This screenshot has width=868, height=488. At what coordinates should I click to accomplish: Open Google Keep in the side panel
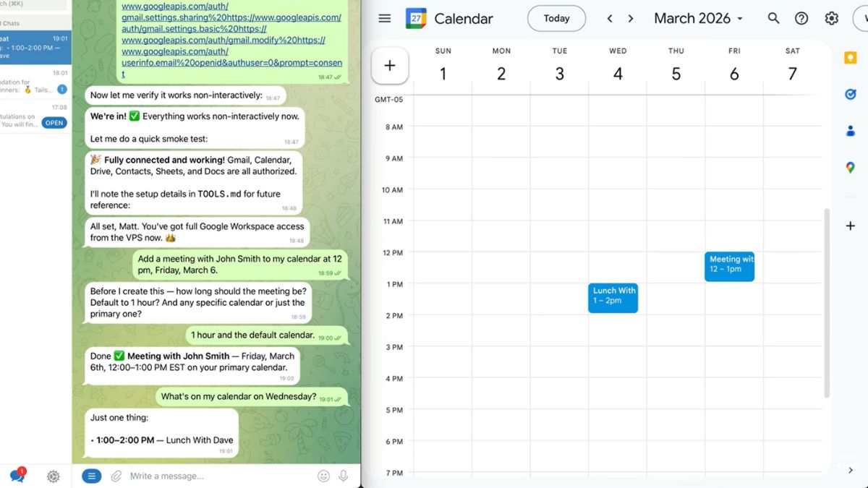(851, 59)
